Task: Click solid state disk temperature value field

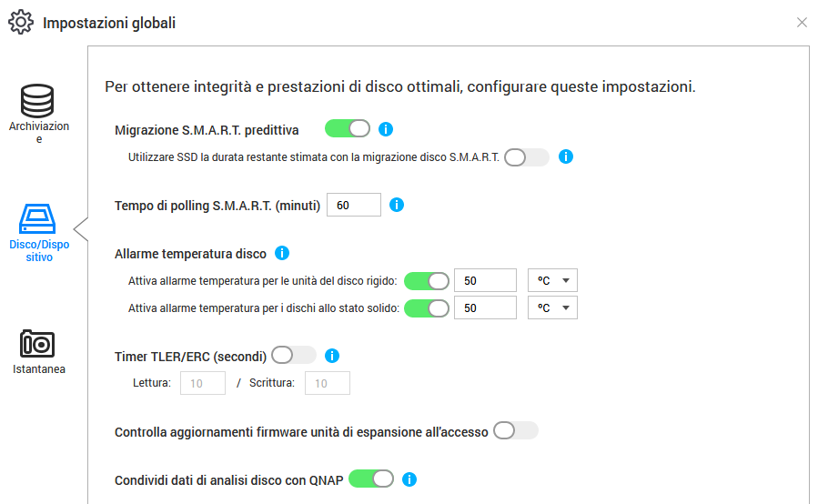Action: pyautogui.click(x=485, y=307)
